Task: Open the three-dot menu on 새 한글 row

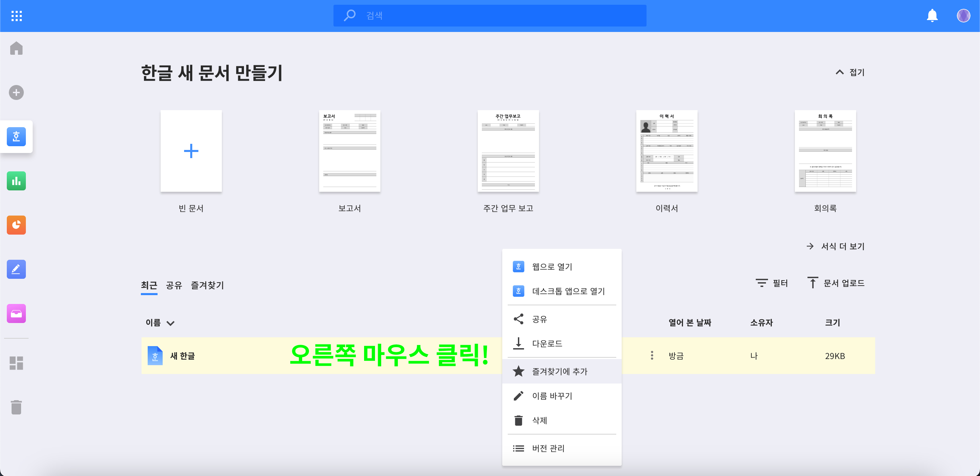Action: click(x=652, y=356)
